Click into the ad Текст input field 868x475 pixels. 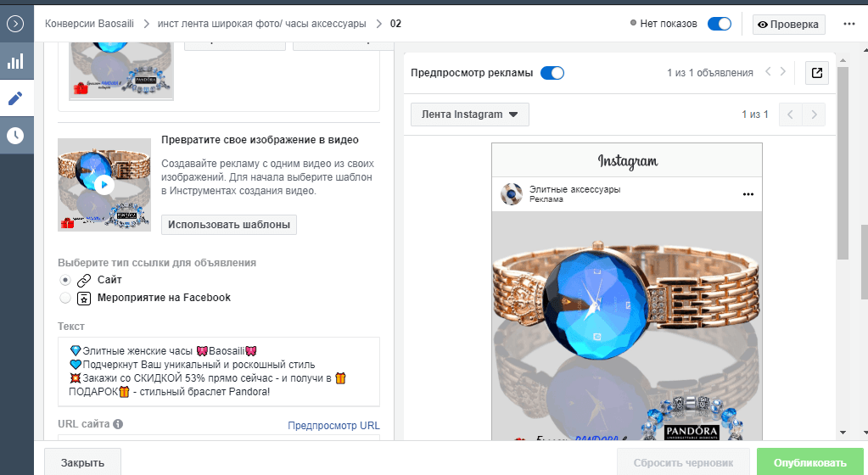[x=219, y=372]
